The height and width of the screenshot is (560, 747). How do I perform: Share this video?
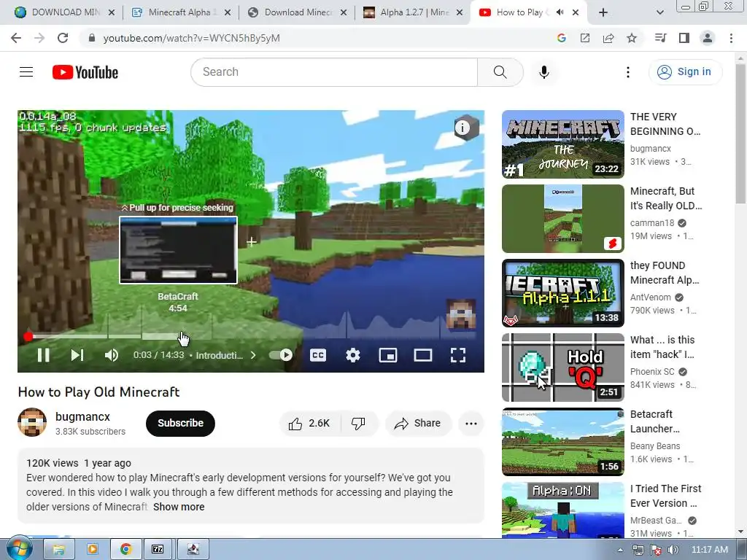pos(418,424)
